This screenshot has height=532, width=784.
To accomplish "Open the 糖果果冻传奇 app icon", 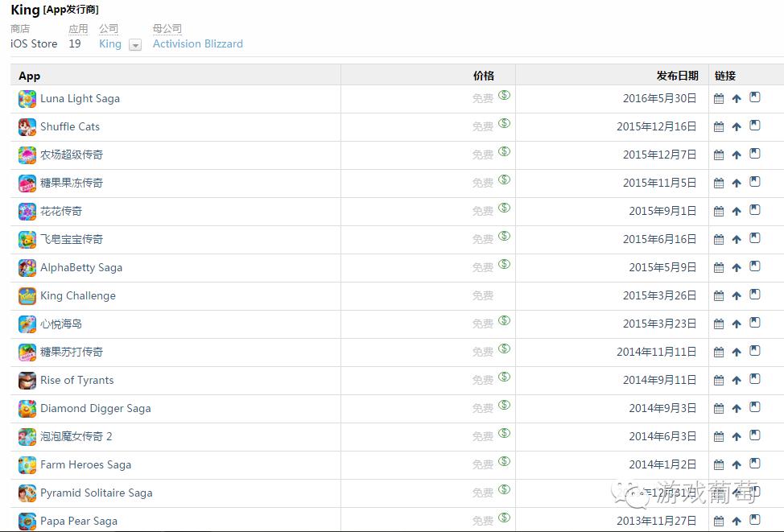I will tap(27, 183).
